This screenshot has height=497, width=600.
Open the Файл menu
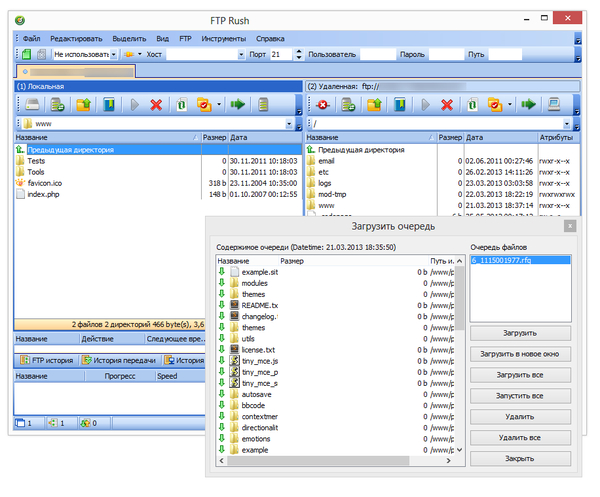[31, 39]
